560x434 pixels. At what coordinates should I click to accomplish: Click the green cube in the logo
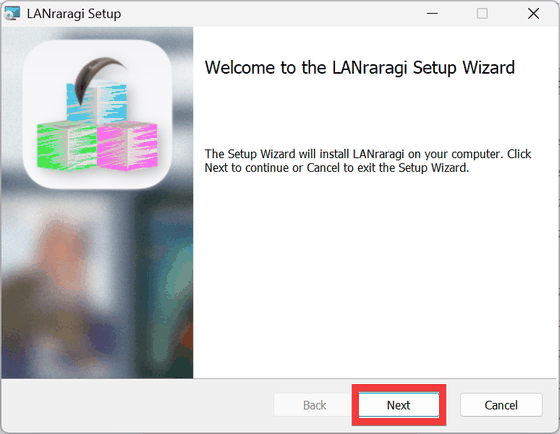click(x=67, y=146)
